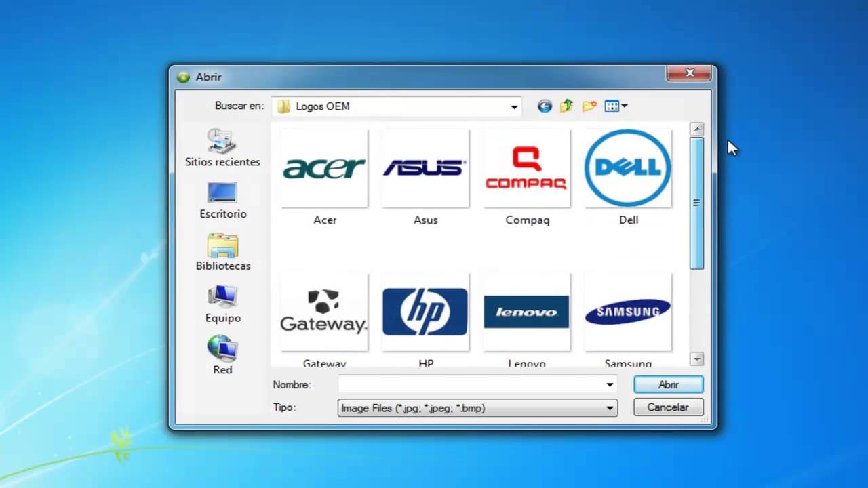Expand the Buscar en folder dropdown
Viewport: 868px width, 488px height.
click(514, 106)
